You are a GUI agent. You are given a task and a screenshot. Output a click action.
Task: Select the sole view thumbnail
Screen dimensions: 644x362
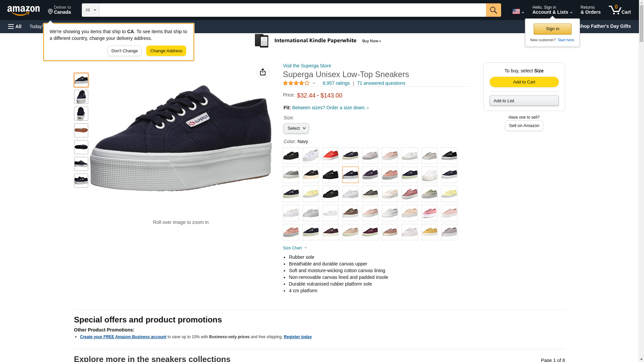click(81, 130)
